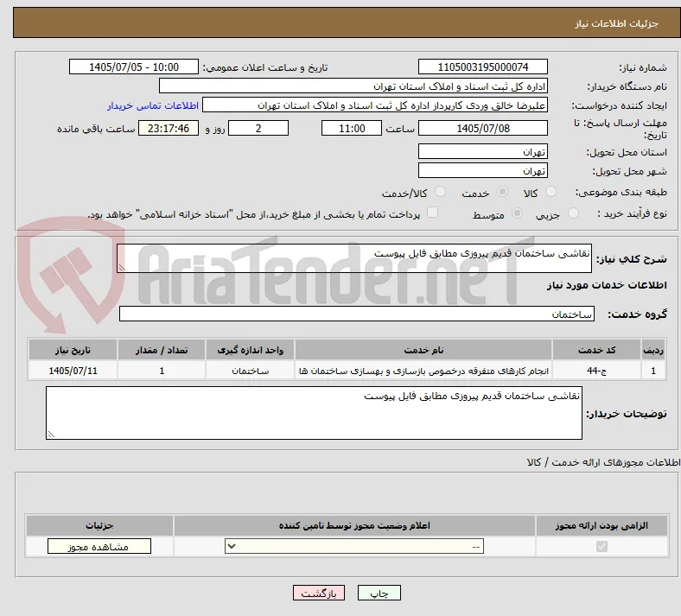This screenshot has height=616, width=681.
Task: Click service code cell ج-44
Action: [597, 371]
